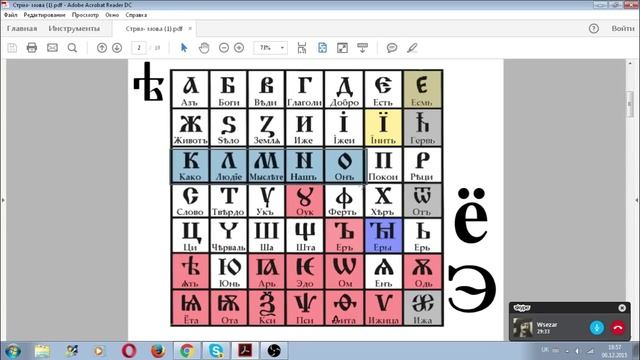The image size is (640, 360).
Task: Select the open PDF document tab
Action: [154, 29]
